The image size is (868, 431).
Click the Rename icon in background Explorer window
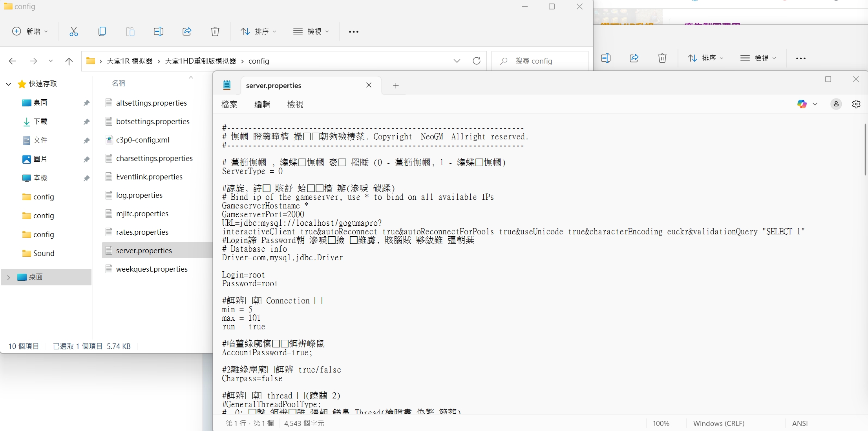click(x=606, y=58)
